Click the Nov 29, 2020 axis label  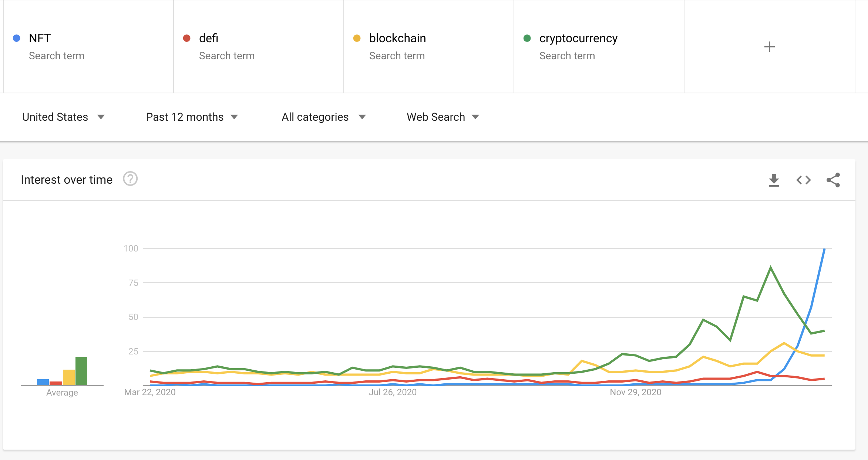635,392
